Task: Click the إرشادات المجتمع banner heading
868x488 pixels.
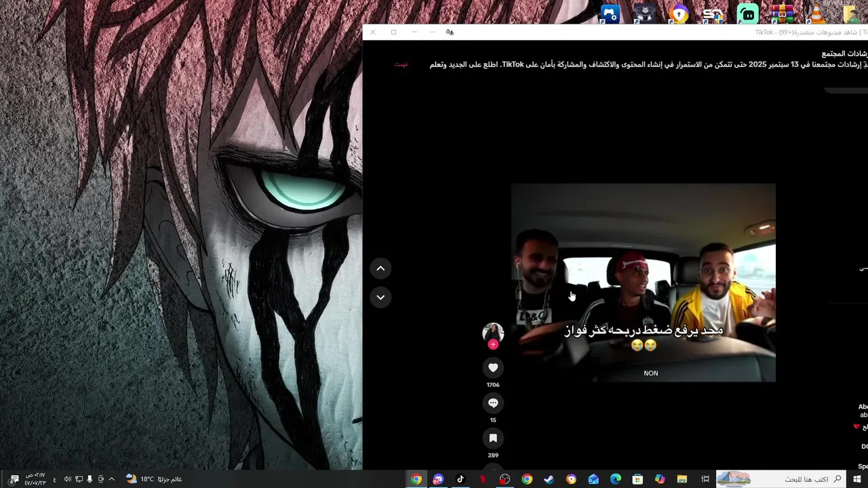Action: pyautogui.click(x=844, y=54)
